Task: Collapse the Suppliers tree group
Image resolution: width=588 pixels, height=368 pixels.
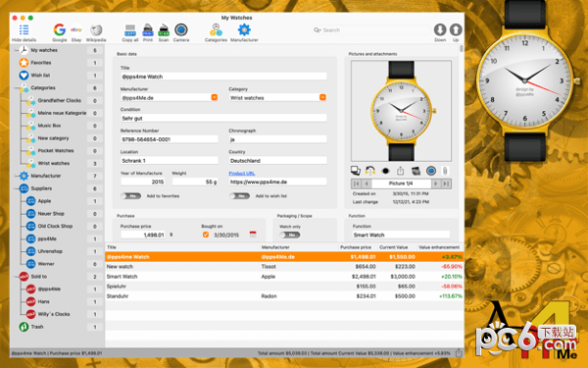Action: 16,188
